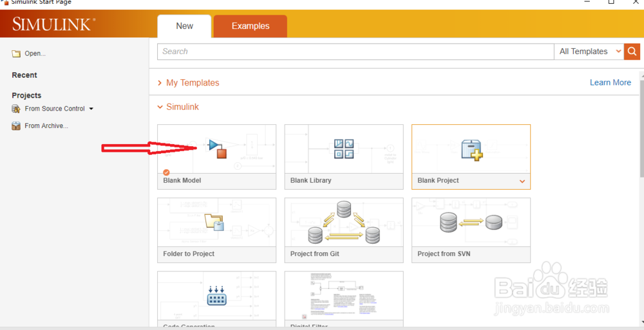Click the Project from SVN database icon

[471, 223]
